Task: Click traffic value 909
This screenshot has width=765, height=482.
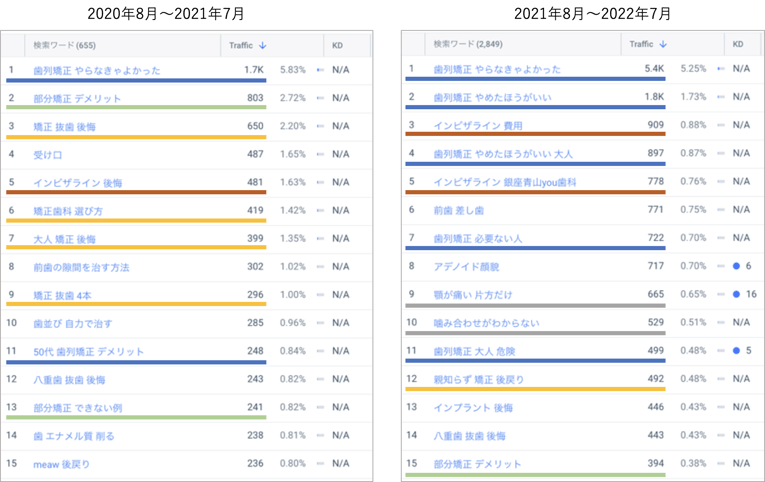Action: (x=656, y=125)
